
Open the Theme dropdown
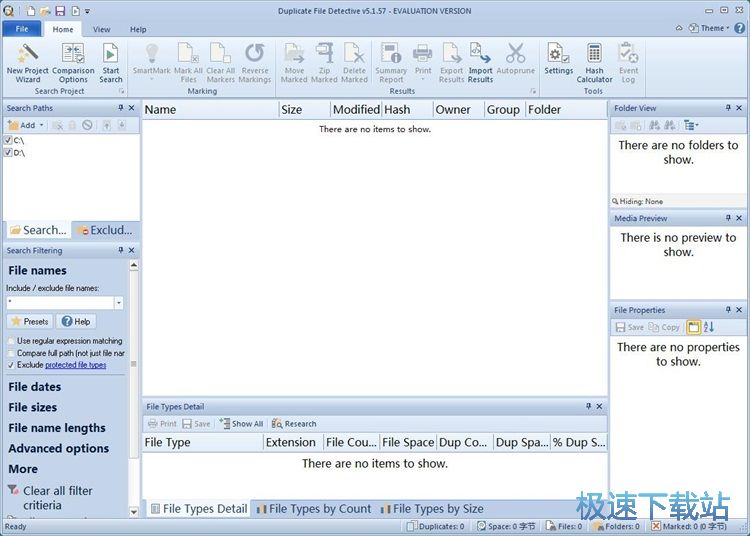point(709,28)
